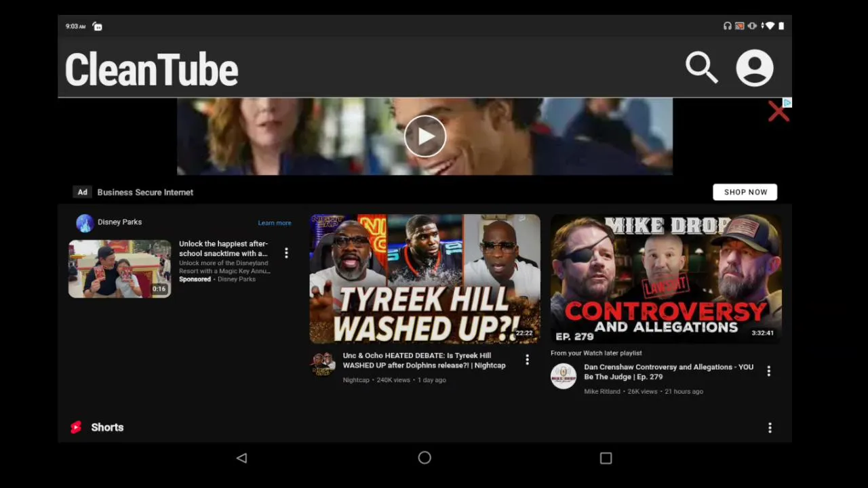Open the Disney Parks advertiser name
Viewport: 868px width, 488px height.
119,222
